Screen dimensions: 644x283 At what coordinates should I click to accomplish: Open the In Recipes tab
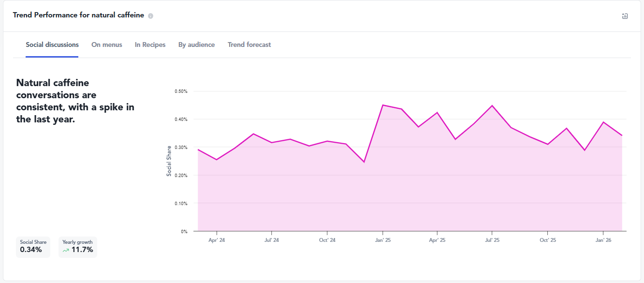tap(150, 45)
